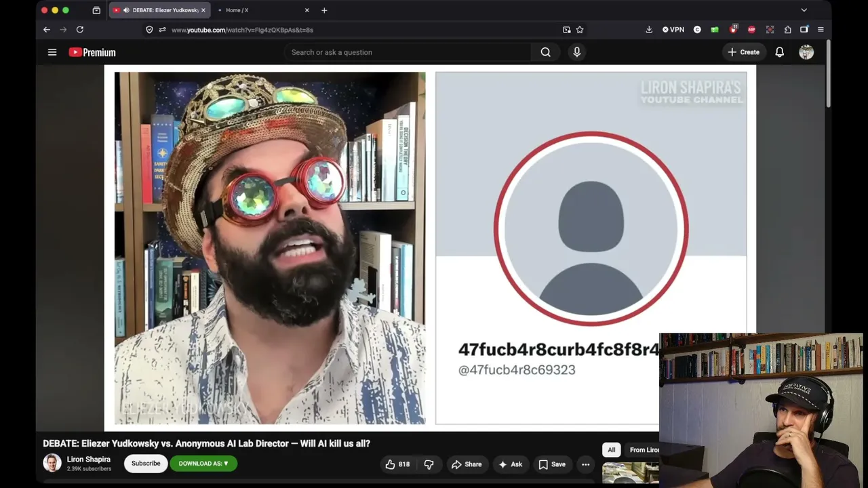Open Liron Shapira channel avatar
The image size is (868, 488).
52,463
